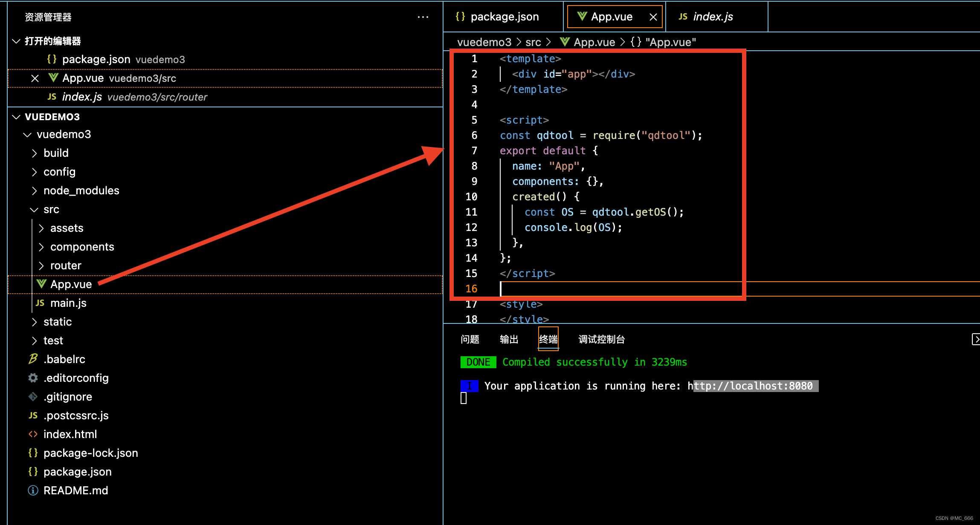Screen dimensions: 980x525
Task: Collapse the VUEDEMO3 workspace section
Action: pyautogui.click(x=16, y=117)
